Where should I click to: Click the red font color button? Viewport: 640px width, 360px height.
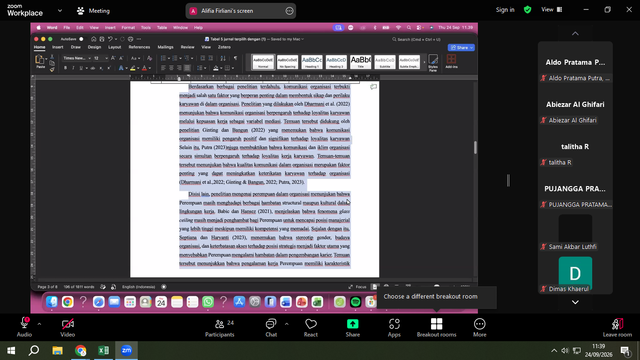pos(144,68)
